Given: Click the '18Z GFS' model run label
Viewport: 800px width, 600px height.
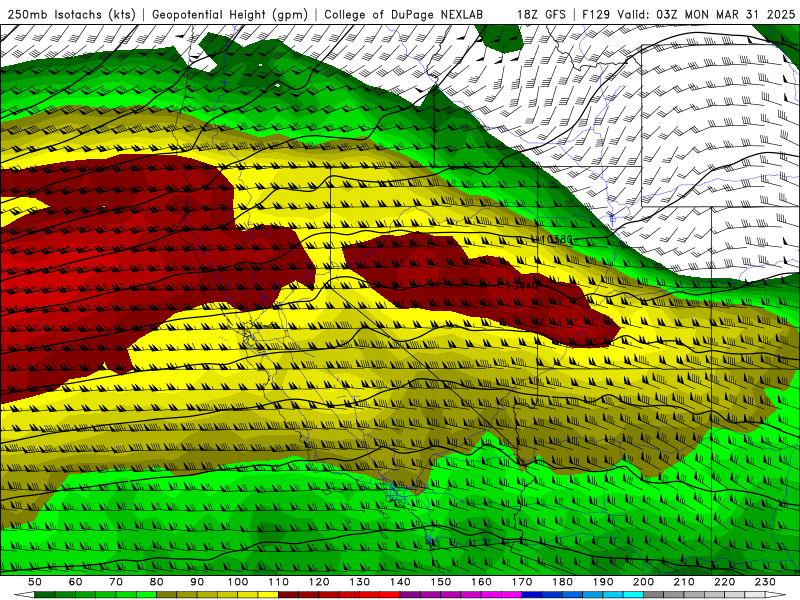Looking at the screenshot, I should click(x=541, y=14).
